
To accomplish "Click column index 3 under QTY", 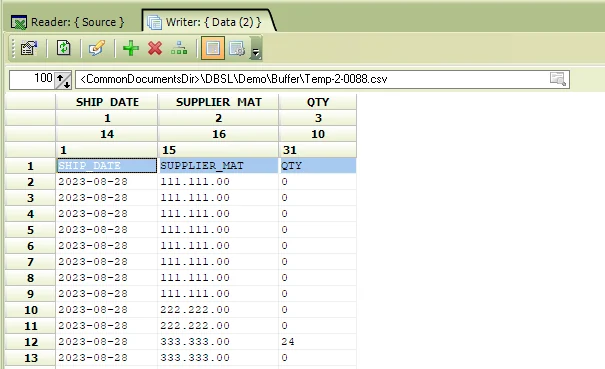I will (x=318, y=118).
